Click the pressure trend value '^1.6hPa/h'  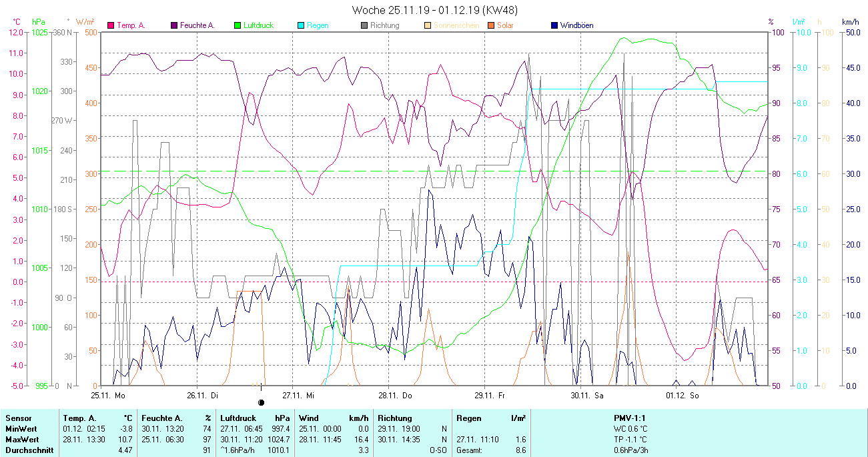tap(239, 450)
